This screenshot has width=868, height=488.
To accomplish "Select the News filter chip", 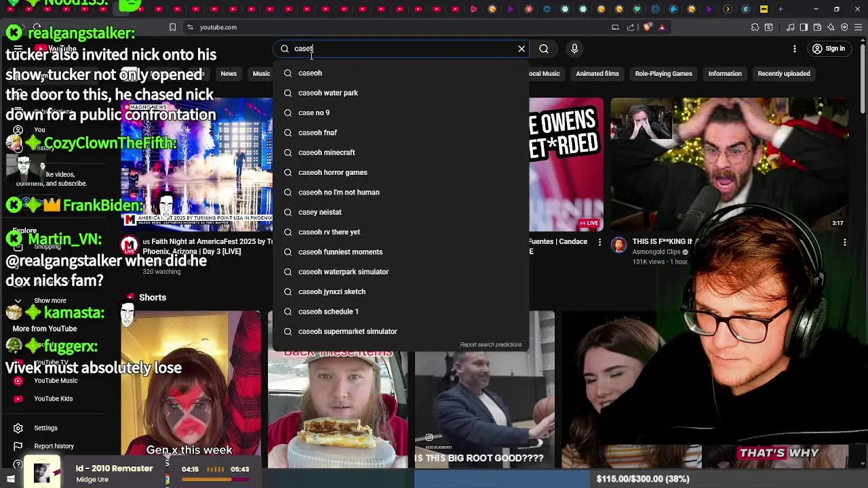I will point(229,74).
